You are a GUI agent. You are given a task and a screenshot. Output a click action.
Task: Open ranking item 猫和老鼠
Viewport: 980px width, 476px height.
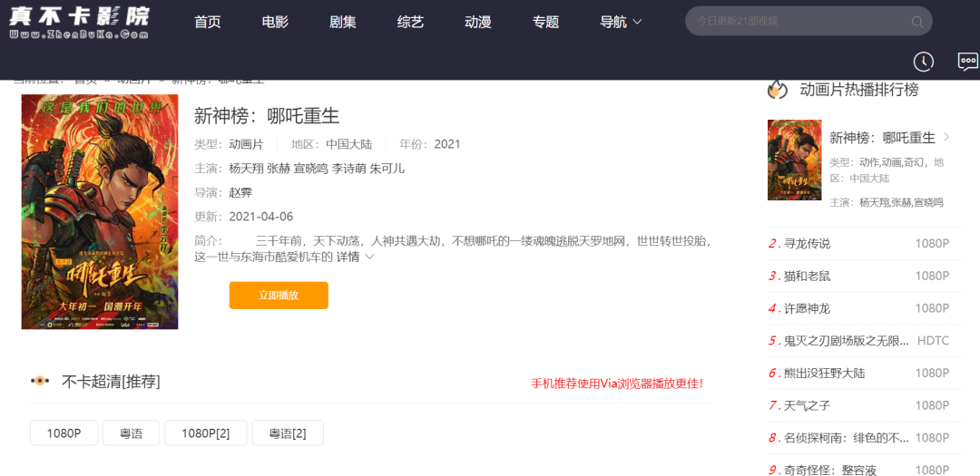(x=807, y=277)
